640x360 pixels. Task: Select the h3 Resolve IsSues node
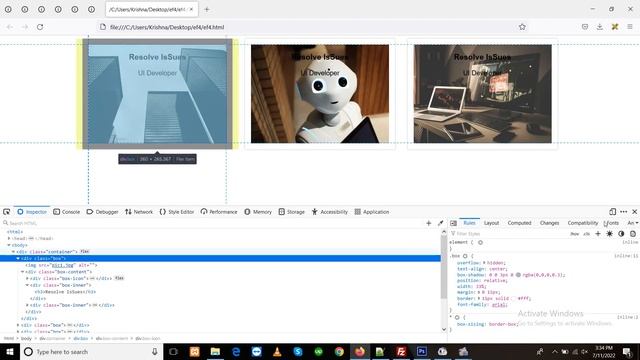[65, 292]
